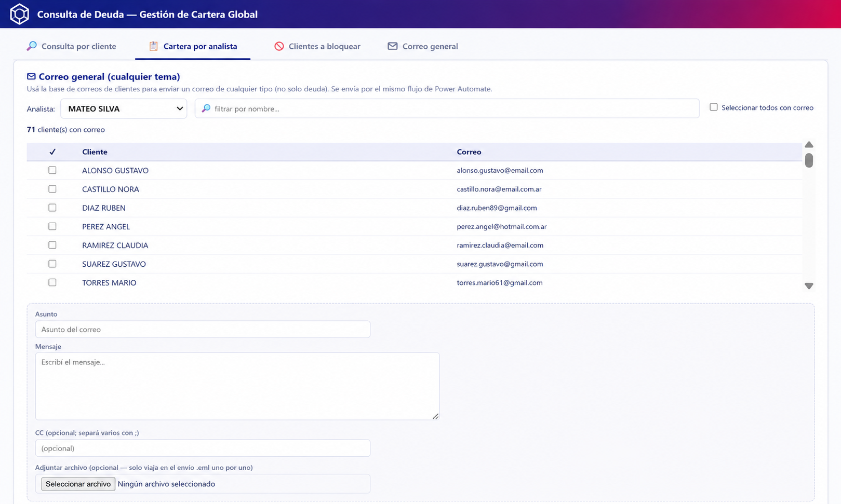The height and width of the screenshot is (504, 841).
Task: Tick the CASTILLO NORA checkbox
Action: coord(52,189)
